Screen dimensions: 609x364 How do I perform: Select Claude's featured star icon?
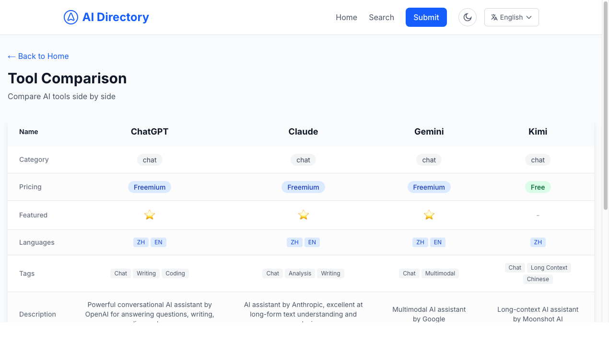coord(304,215)
